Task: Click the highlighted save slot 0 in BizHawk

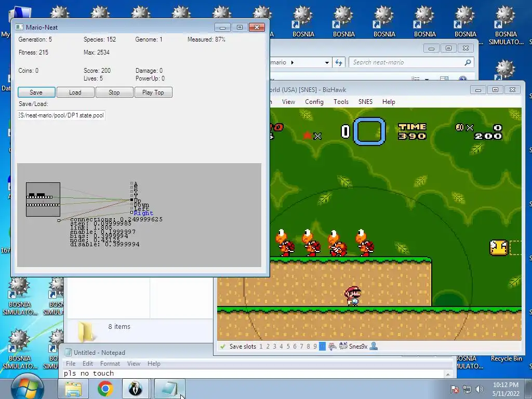Action: pos(322,347)
